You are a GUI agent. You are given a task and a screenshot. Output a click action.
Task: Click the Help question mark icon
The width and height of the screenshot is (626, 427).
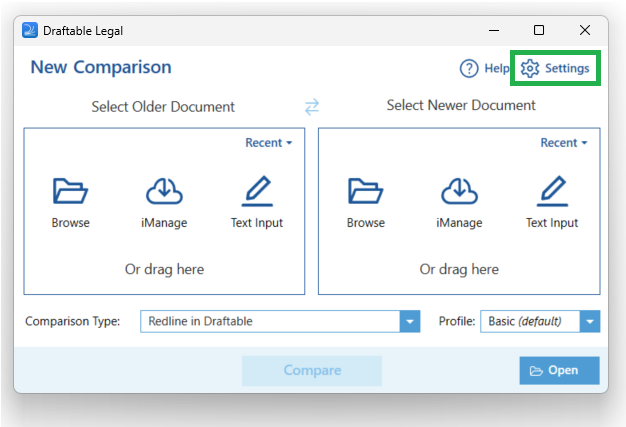click(469, 69)
